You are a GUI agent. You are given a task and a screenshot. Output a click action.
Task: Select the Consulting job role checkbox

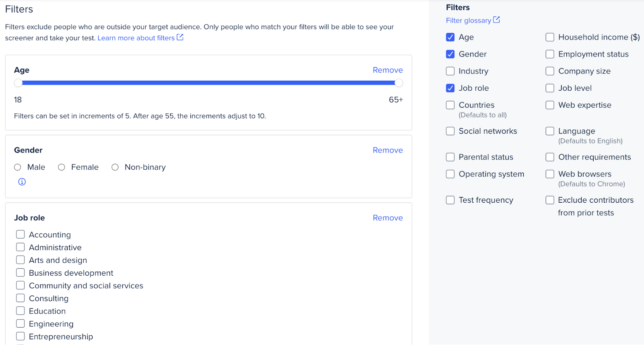[21, 298]
